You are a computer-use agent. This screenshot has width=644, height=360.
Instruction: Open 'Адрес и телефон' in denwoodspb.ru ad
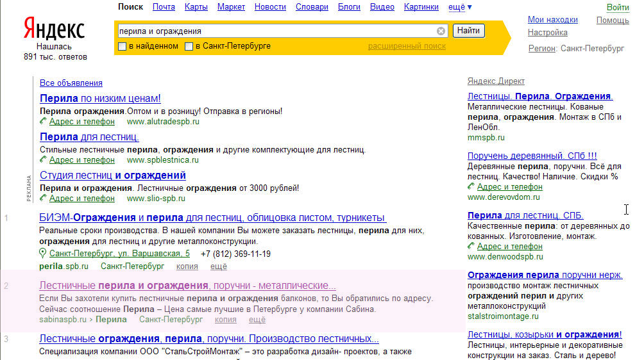pos(510,247)
